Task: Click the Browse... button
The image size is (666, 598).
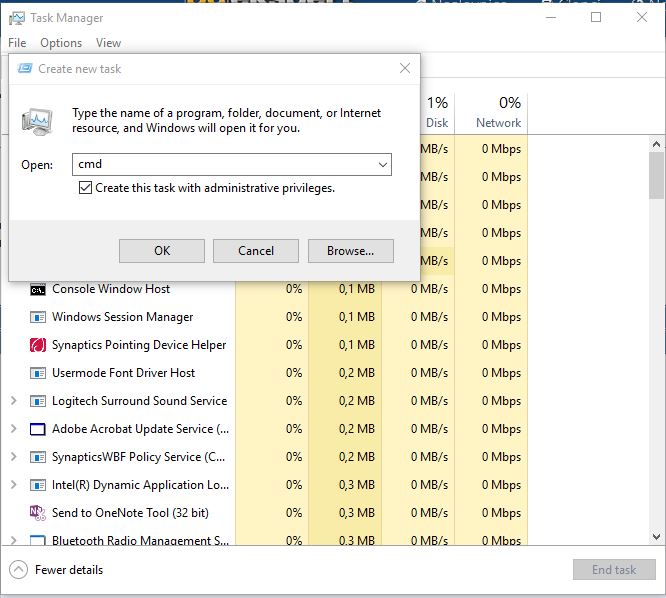Action: [x=350, y=251]
